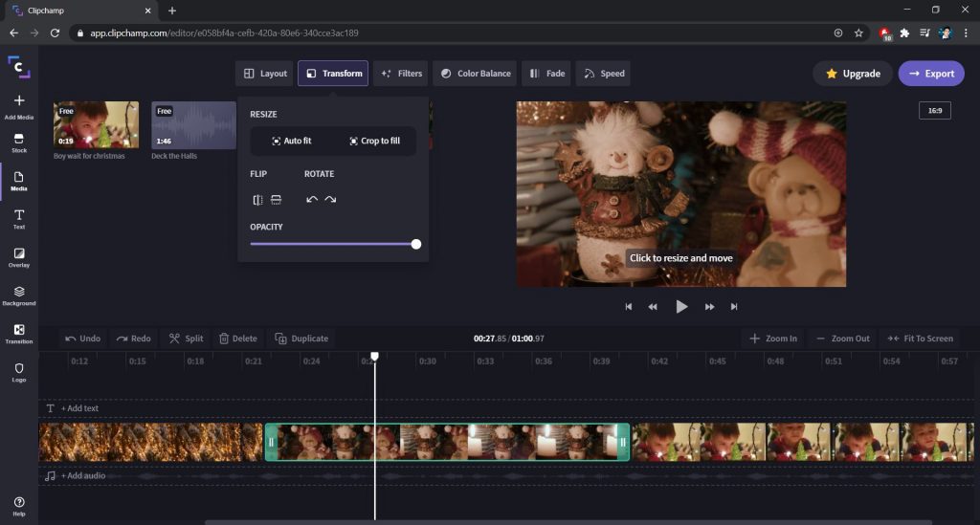Open the Fade tab
980x525 pixels.
click(546, 74)
